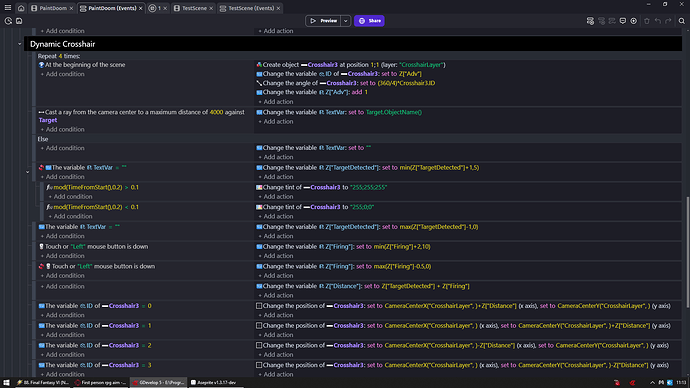Redo the last undone change
This screenshot has height=388, width=690.
tap(668, 21)
